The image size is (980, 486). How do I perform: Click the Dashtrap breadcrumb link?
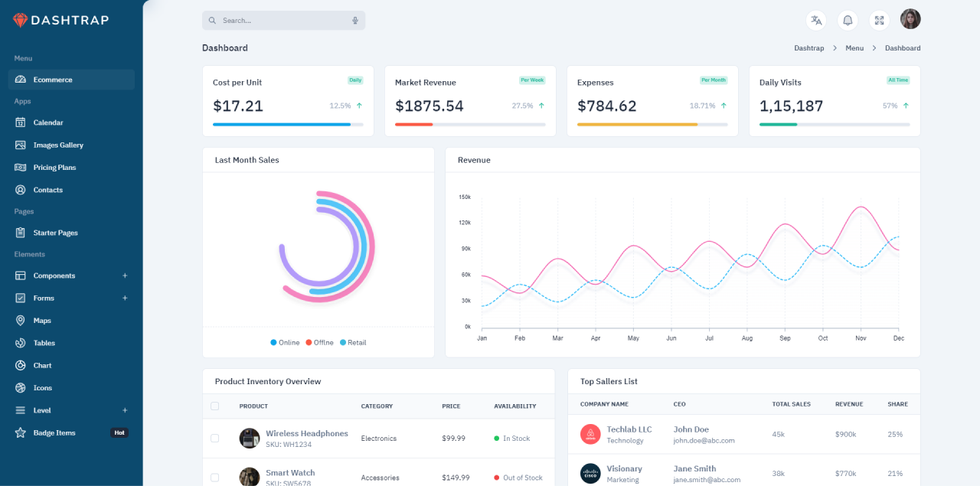coord(809,47)
